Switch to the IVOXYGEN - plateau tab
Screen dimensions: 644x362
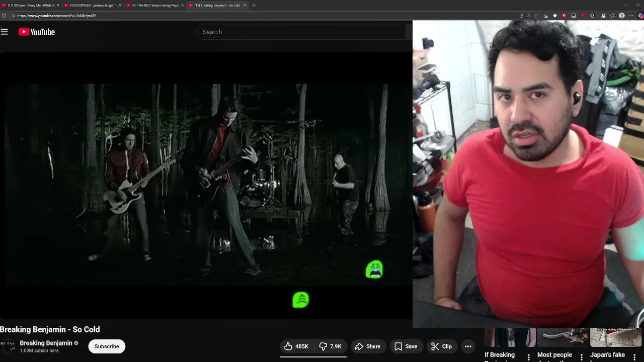coord(92,5)
